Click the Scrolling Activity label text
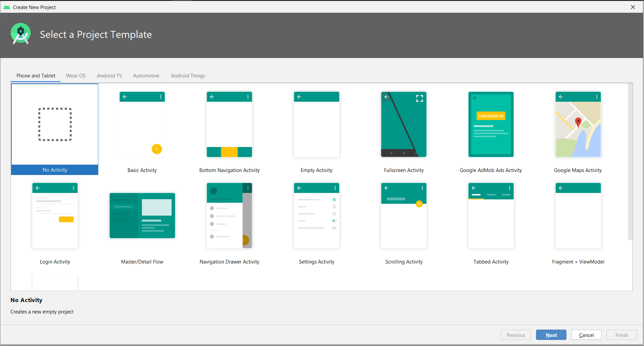Viewport: 644px width, 346px height. [x=404, y=262]
